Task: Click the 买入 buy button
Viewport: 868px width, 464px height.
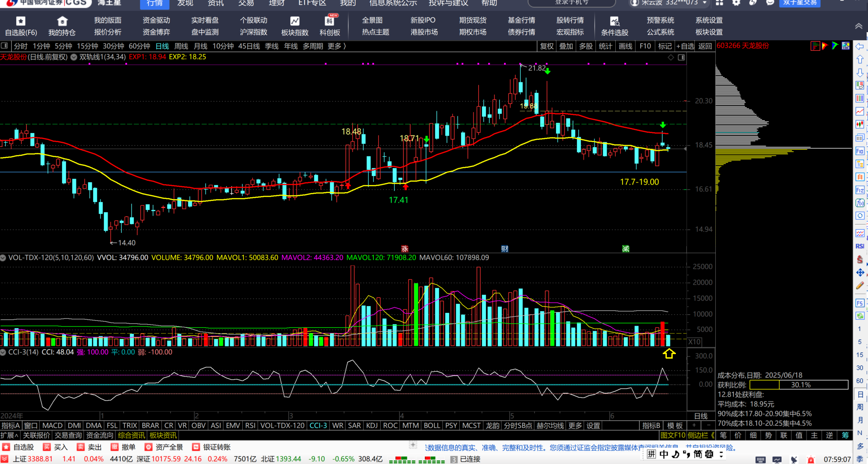Action: pyautogui.click(x=56, y=447)
